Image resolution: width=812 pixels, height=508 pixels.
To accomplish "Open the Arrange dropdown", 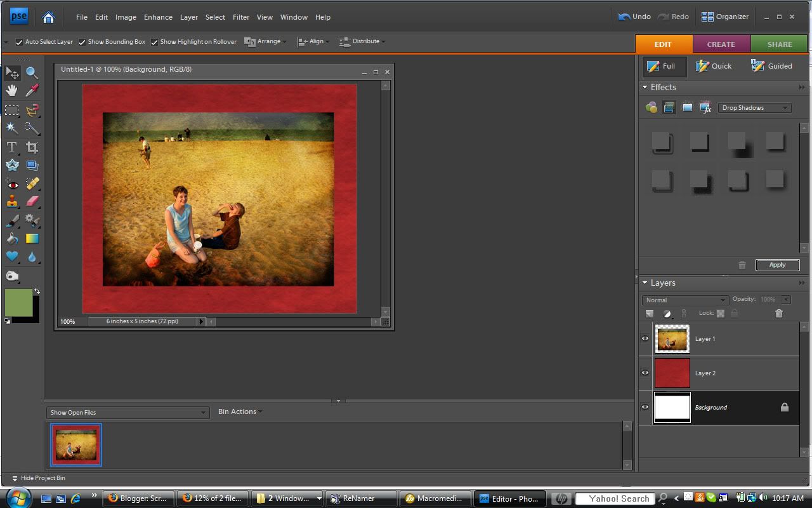I will pos(266,41).
